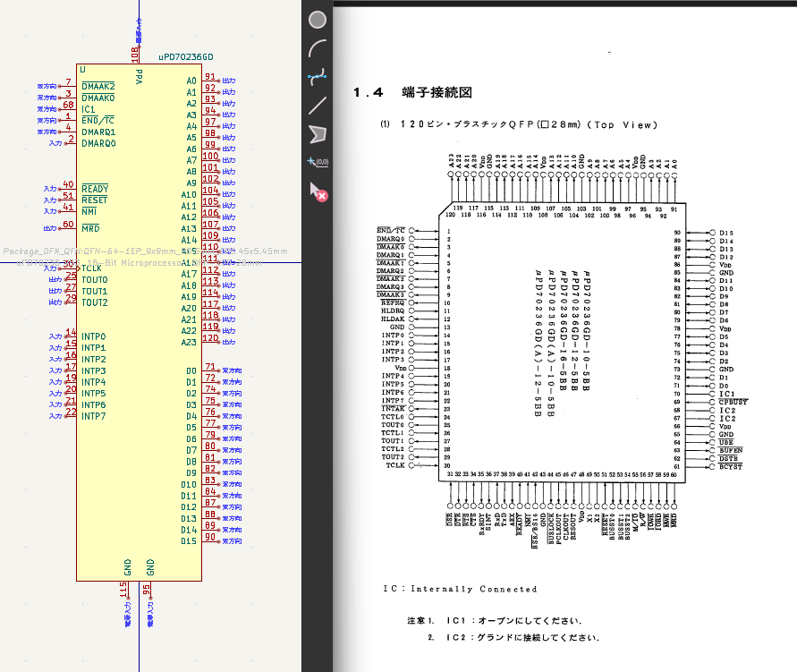Click the BUFEN label in PDF pinout

[x=731, y=450]
